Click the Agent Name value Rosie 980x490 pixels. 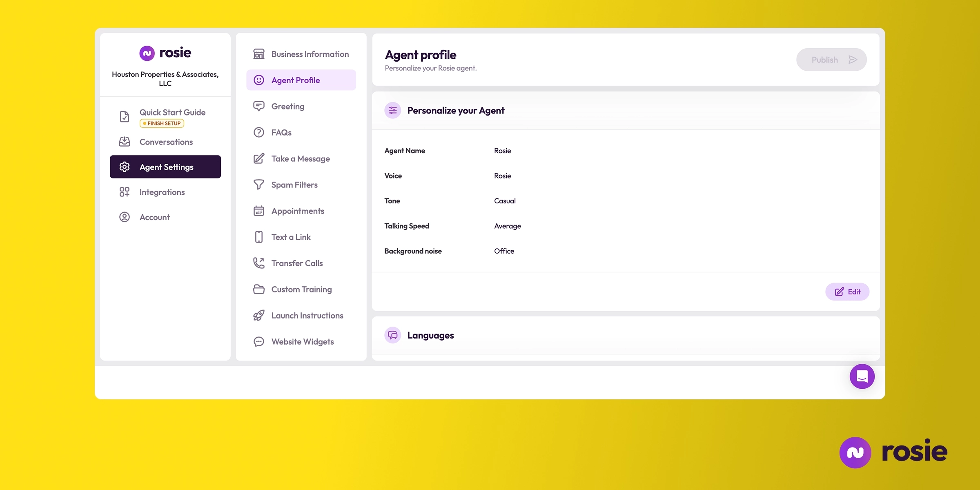(x=502, y=151)
